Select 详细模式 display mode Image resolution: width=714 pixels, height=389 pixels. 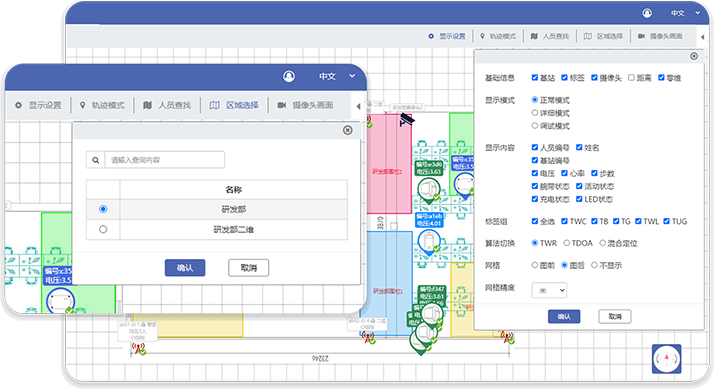coord(535,113)
